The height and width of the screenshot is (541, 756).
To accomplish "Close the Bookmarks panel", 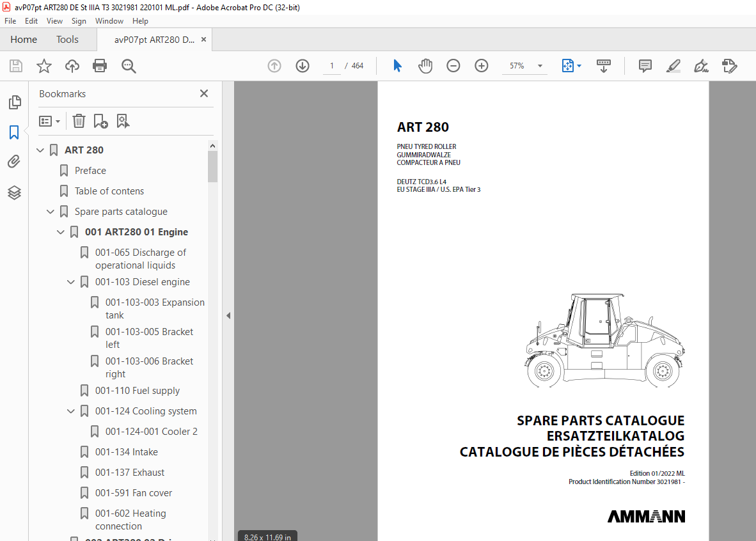I will click(204, 93).
